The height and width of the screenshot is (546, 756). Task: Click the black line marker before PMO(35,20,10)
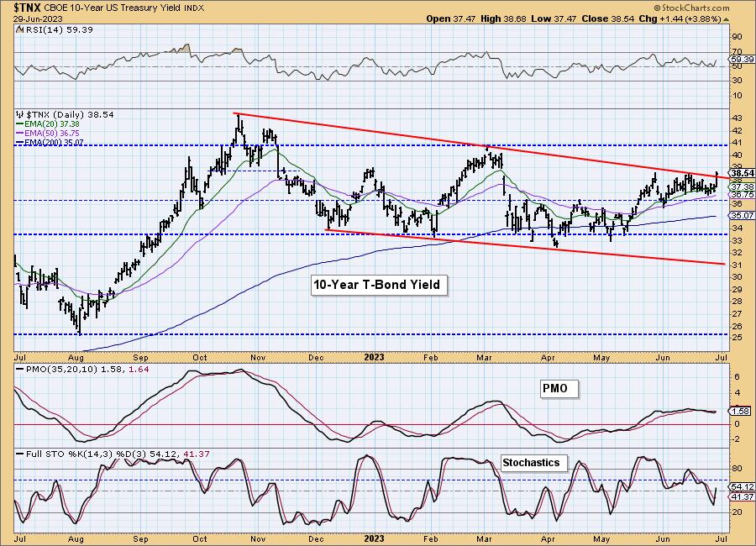[x=20, y=370]
